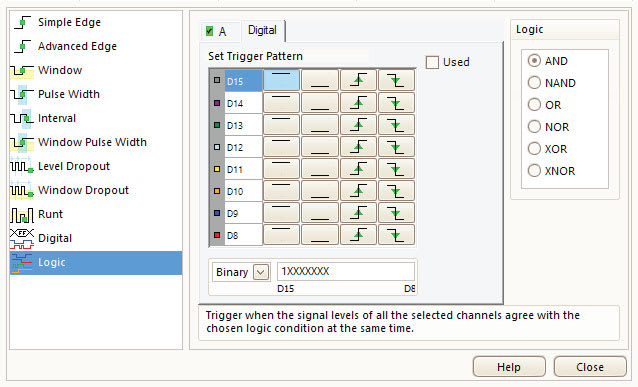Switch to the A channel tab
This screenshot has width=638, height=387.
click(x=222, y=32)
